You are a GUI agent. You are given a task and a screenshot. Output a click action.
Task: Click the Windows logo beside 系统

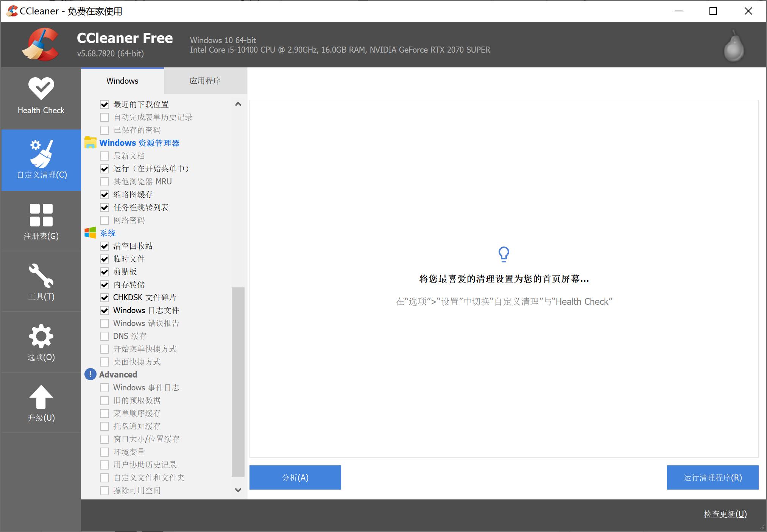pyautogui.click(x=90, y=233)
